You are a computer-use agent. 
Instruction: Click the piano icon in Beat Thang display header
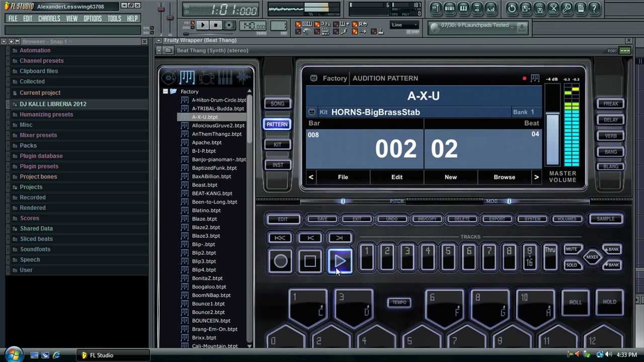coord(535,78)
